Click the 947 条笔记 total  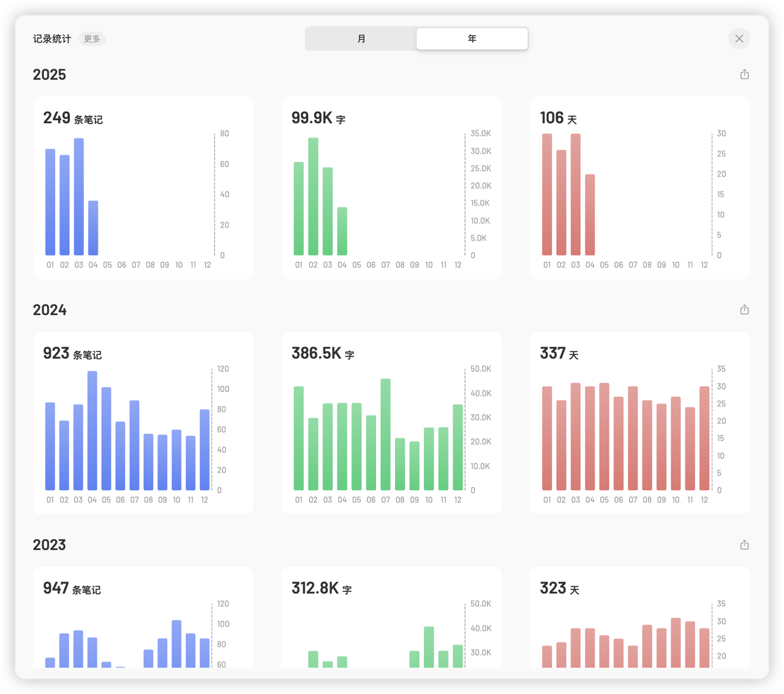coord(72,589)
